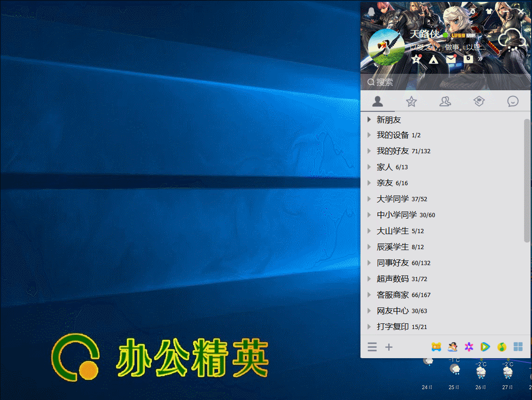Switch to the Conversations chat bubble tab
This screenshot has width=532, height=400.
point(513,101)
